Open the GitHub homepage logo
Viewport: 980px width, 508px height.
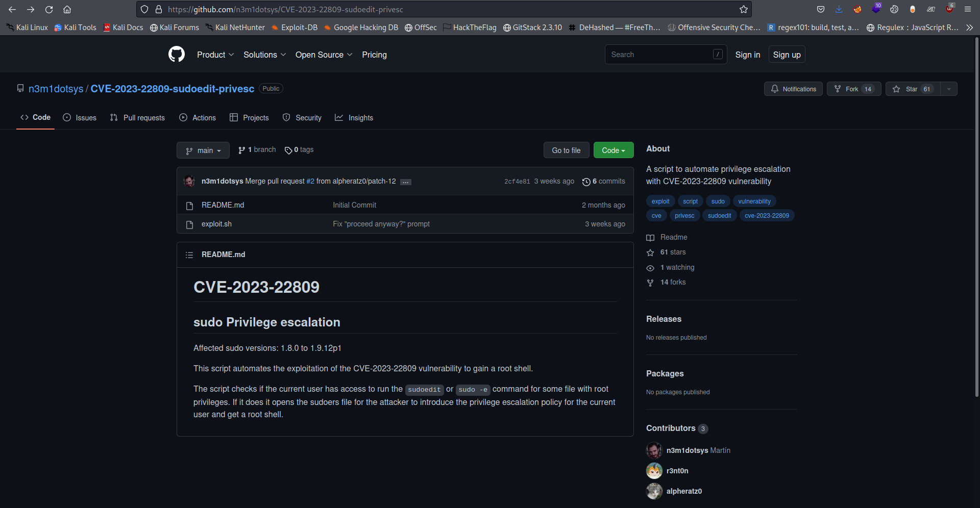click(x=177, y=54)
